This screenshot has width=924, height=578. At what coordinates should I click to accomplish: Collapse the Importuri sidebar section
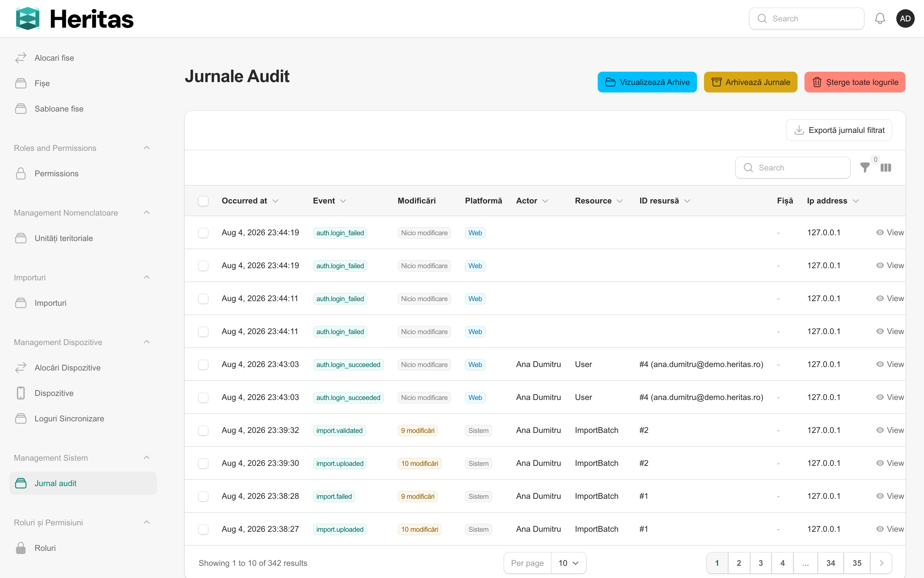[147, 277]
